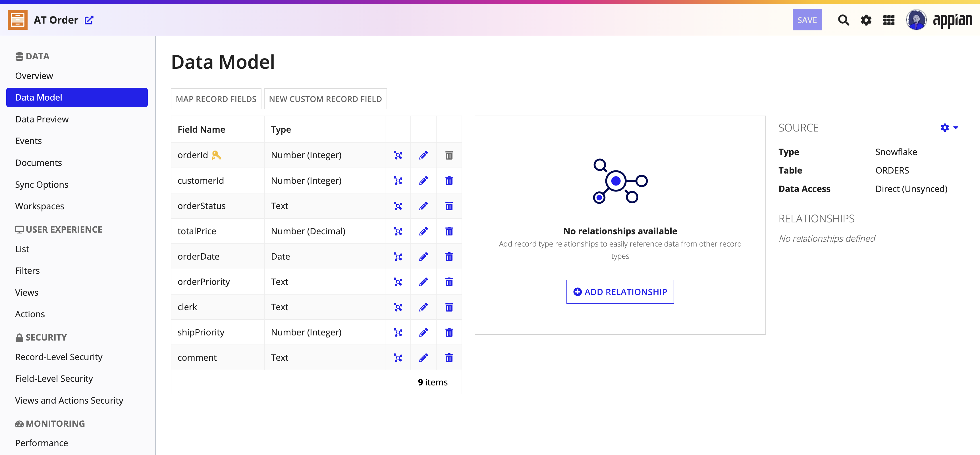Click the SAVE button
Image resolution: width=980 pixels, height=455 pixels.
pos(807,20)
